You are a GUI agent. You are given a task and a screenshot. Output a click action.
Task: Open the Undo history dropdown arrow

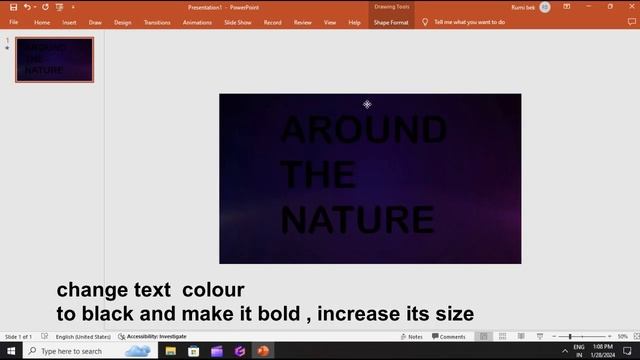[35, 7]
